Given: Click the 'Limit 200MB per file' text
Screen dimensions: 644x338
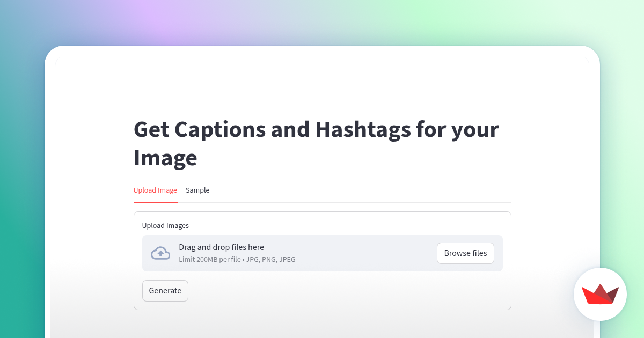Looking at the screenshot, I should pos(210,260).
